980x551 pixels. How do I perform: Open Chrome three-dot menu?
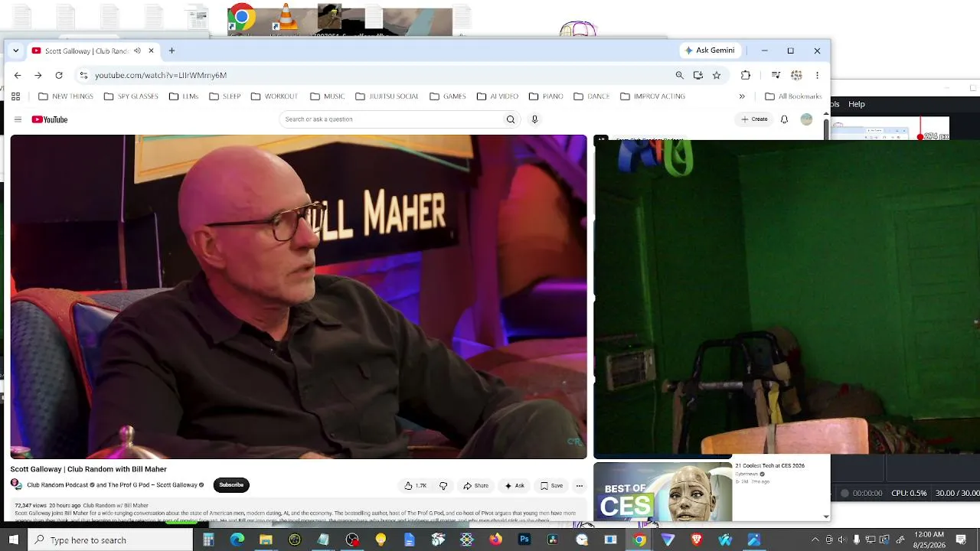[x=817, y=75]
